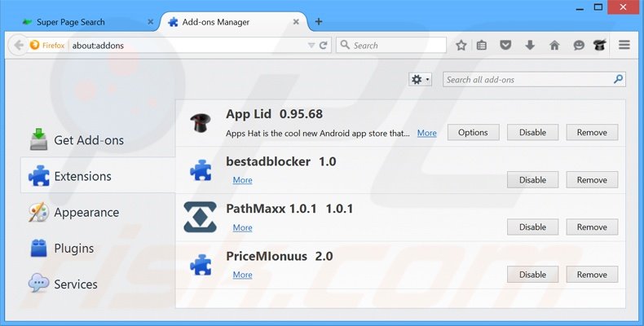The height and width of the screenshot is (326, 644).
Task: Open the Pocket icon in toolbar
Action: (x=505, y=45)
